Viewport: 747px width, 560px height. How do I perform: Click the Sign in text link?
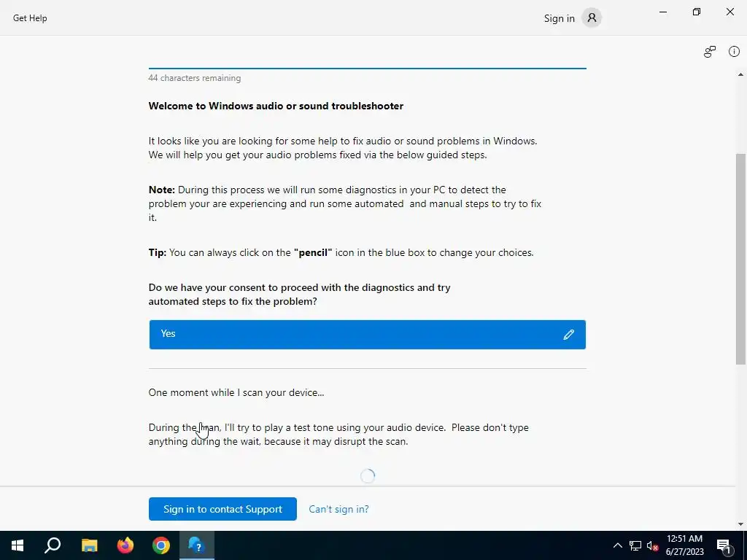560,18
